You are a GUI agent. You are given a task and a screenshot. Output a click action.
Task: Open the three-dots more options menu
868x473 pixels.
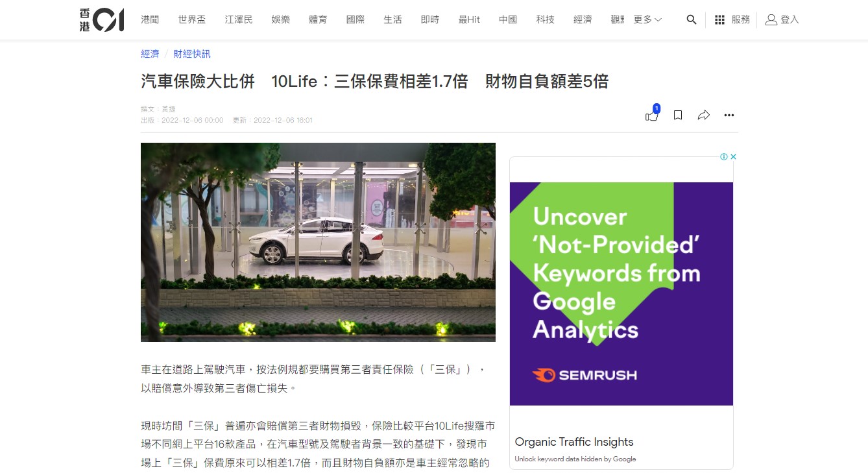click(729, 115)
